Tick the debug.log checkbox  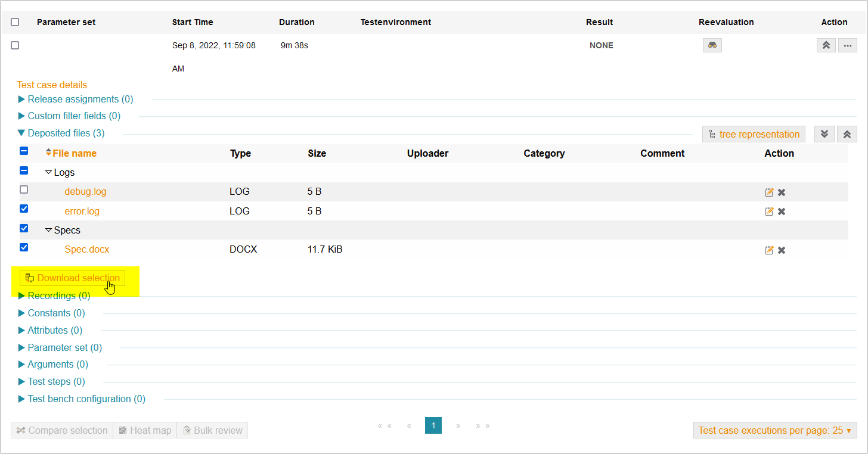coord(24,189)
